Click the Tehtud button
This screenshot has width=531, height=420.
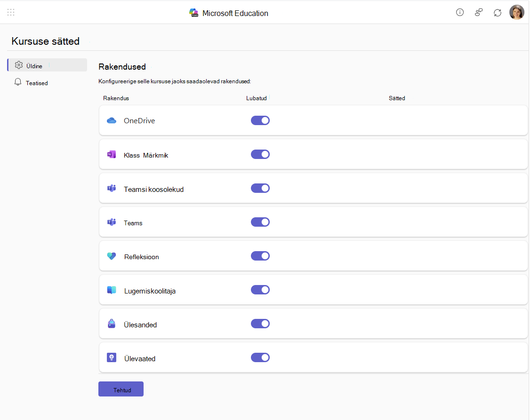click(121, 389)
